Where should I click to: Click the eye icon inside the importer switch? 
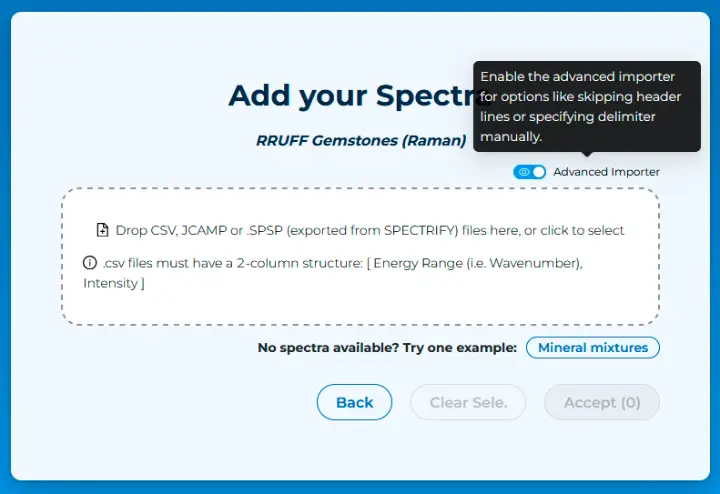tap(524, 172)
